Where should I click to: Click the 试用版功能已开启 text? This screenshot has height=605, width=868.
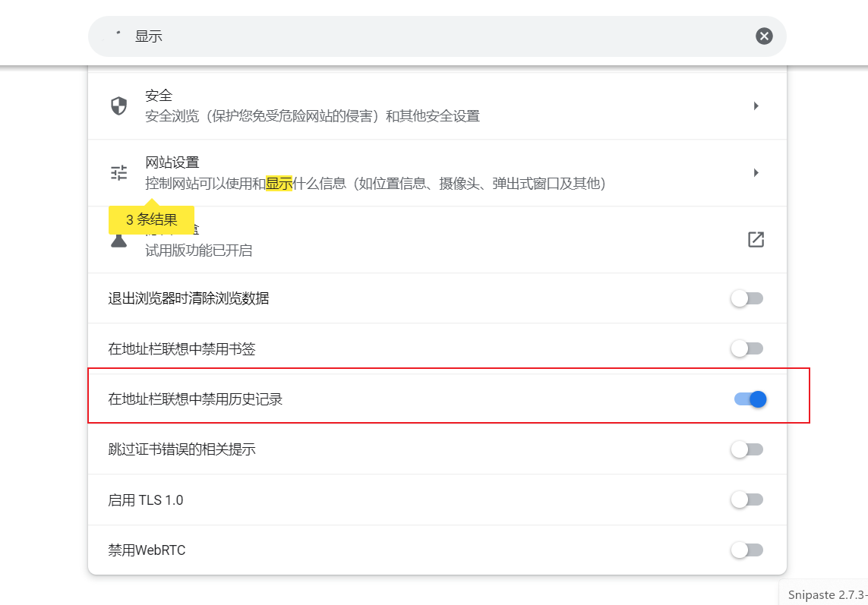pyautogui.click(x=199, y=251)
